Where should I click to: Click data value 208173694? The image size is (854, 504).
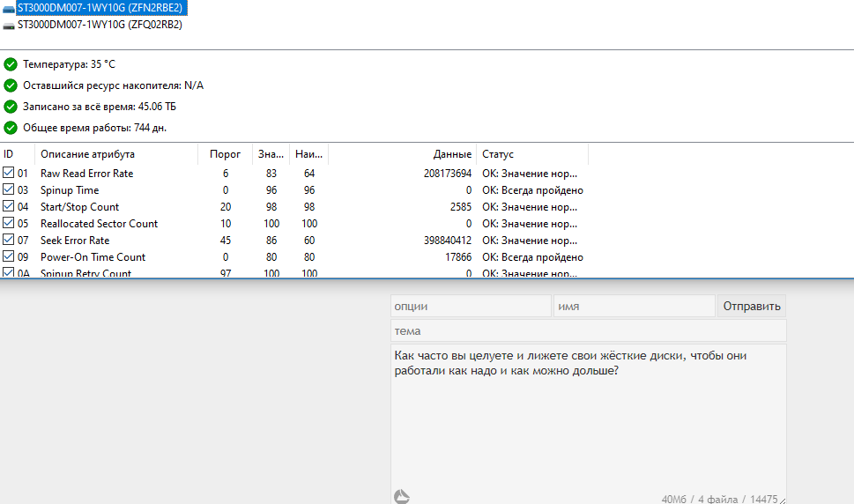point(447,174)
